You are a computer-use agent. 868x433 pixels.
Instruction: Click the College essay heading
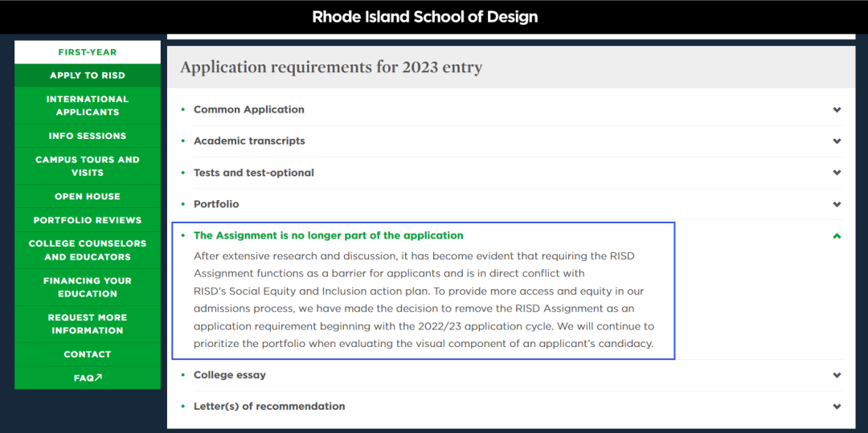click(x=230, y=375)
